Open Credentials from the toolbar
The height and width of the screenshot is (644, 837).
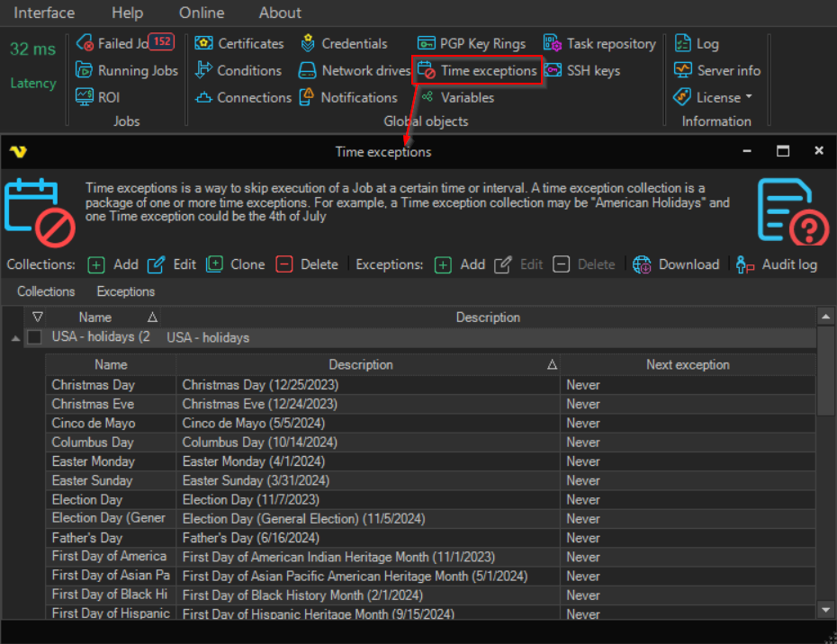point(344,43)
